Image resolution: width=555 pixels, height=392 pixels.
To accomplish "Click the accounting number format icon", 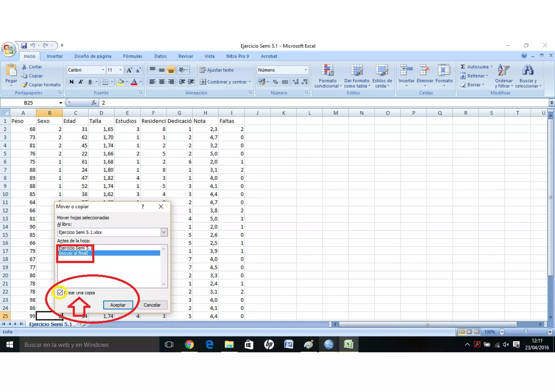I will click(x=262, y=82).
